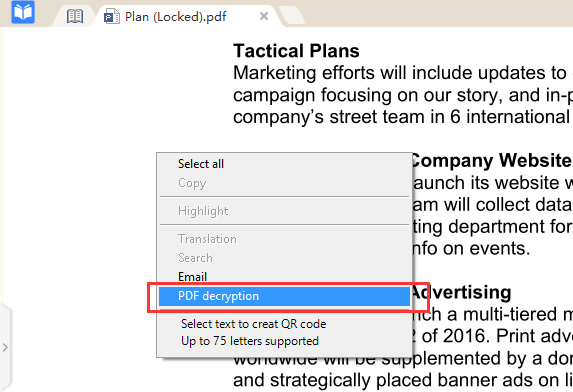
Task: Click the collapsed left panel edge
Action: [5, 347]
